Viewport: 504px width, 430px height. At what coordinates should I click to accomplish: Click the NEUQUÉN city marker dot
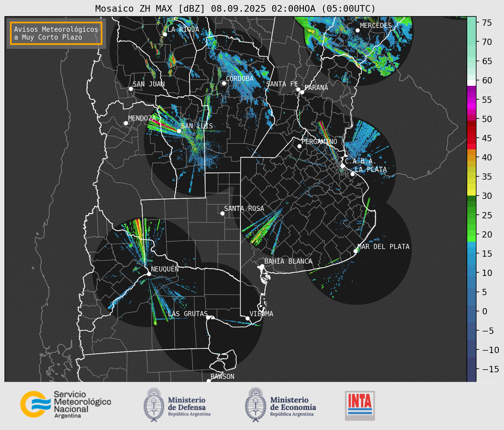tap(149, 274)
